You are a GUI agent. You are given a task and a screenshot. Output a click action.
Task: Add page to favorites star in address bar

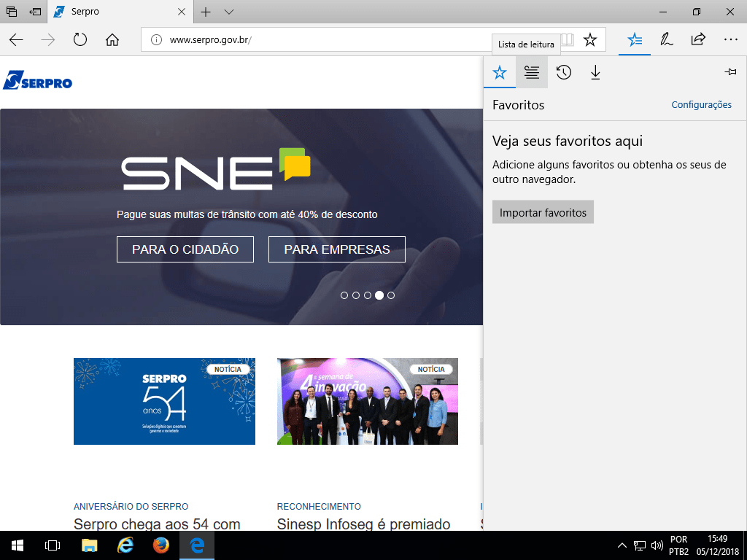click(x=590, y=40)
